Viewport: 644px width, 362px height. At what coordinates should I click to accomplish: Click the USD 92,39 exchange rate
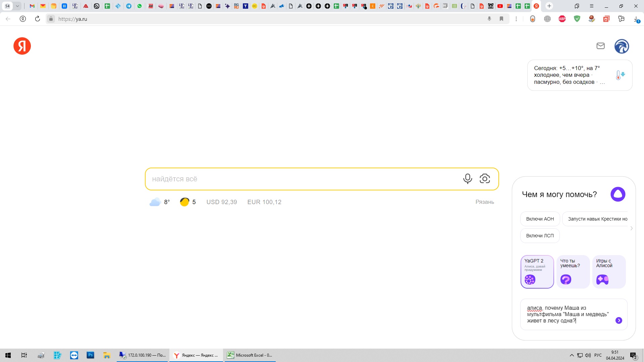(221, 202)
